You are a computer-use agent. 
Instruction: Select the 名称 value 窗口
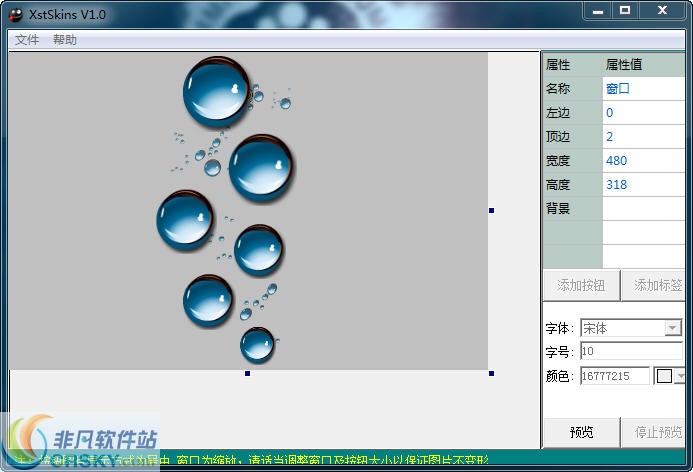(644, 88)
